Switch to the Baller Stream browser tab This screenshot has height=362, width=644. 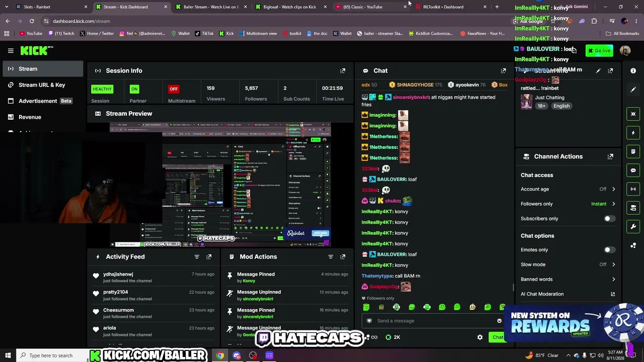click(211, 7)
